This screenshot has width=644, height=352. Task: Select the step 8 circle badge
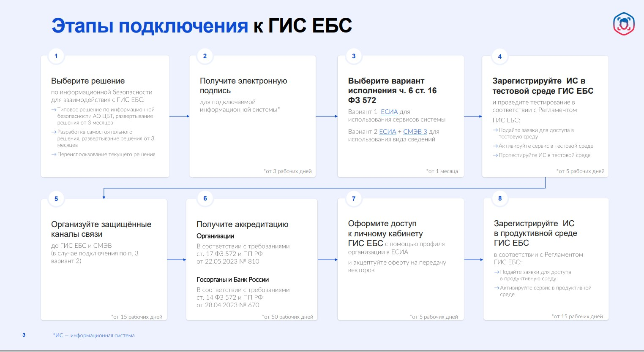tap(500, 198)
